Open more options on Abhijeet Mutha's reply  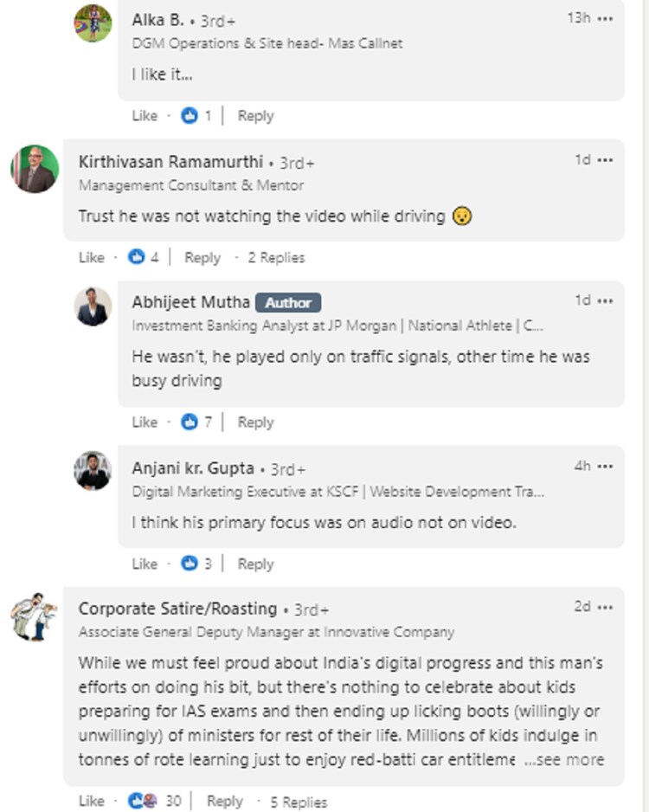click(606, 301)
